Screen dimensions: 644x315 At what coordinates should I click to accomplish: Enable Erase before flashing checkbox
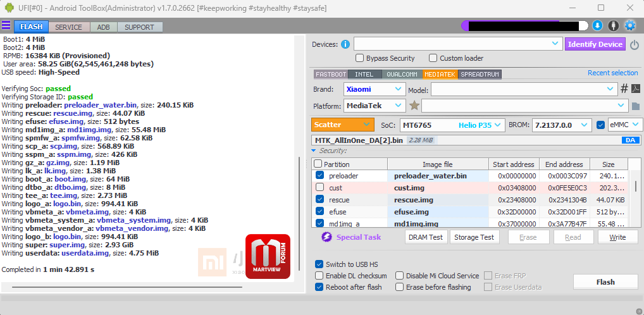(399, 287)
